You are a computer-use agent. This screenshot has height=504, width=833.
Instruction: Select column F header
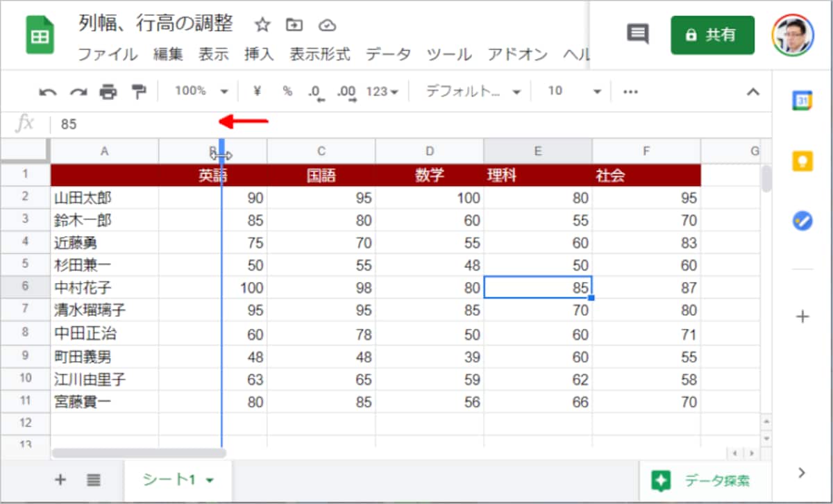click(x=646, y=151)
